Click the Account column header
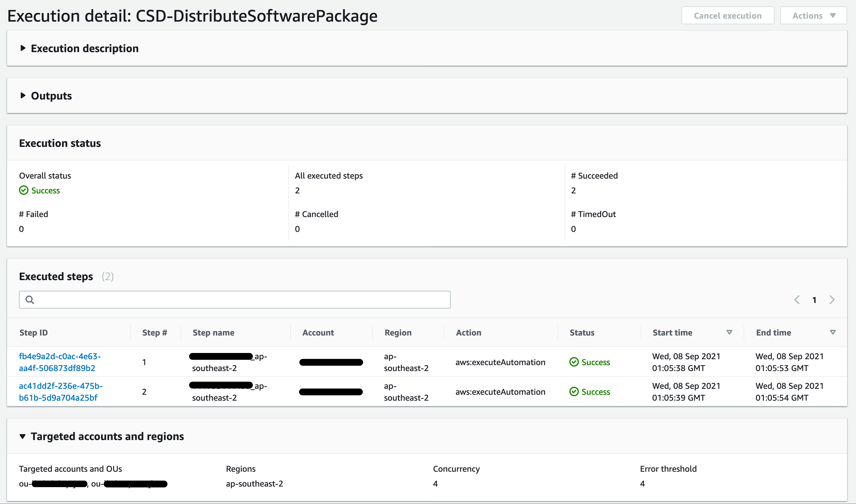 click(x=318, y=332)
